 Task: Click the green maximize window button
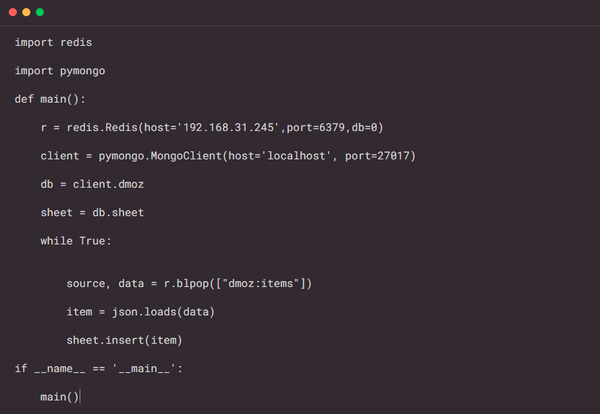[40, 12]
